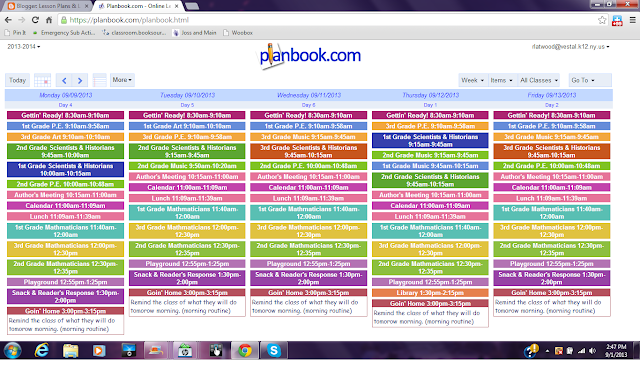Open Skype from the taskbar
The width and height of the screenshot is (640, 369).
[273, 351]
